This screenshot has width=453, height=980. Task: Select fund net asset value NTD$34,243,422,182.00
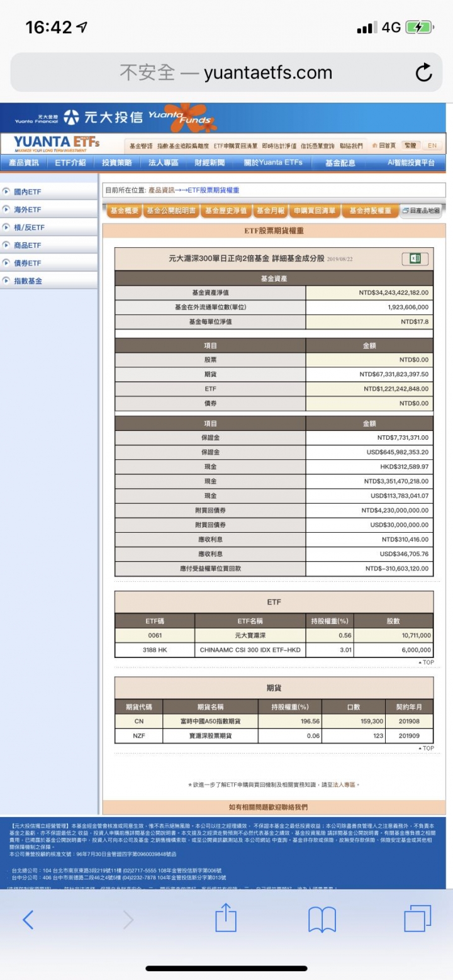tap(369, 292)
